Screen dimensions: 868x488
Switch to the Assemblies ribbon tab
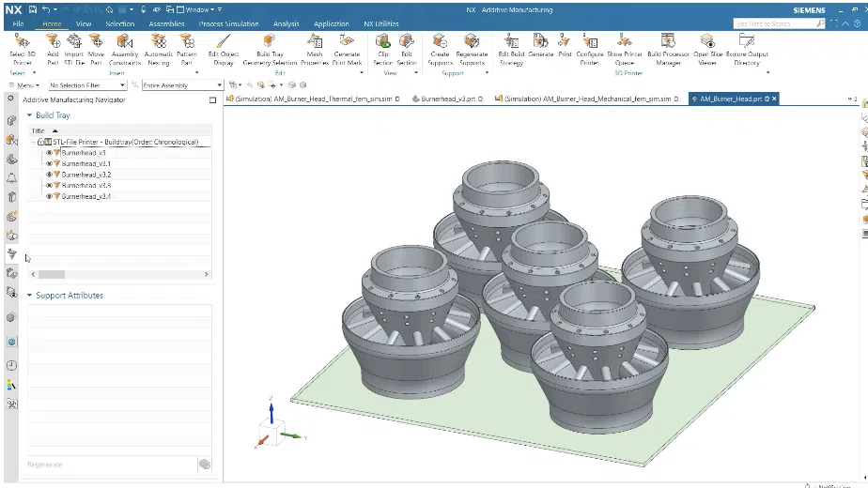tap(166, 23)
